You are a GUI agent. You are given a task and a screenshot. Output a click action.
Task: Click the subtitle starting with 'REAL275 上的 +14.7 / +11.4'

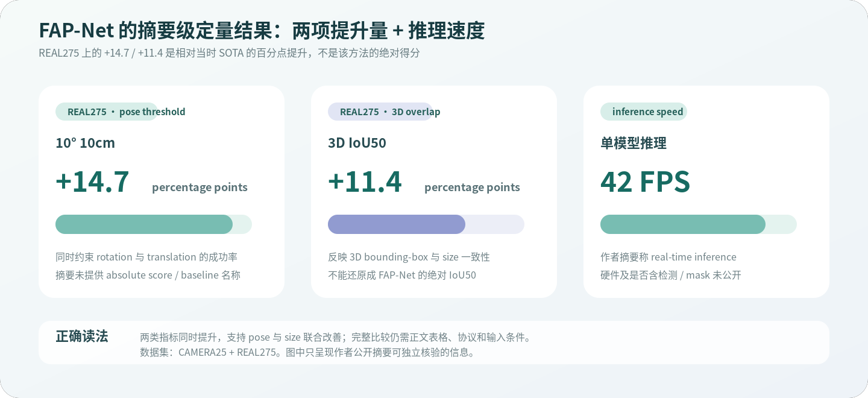(229, 53)
